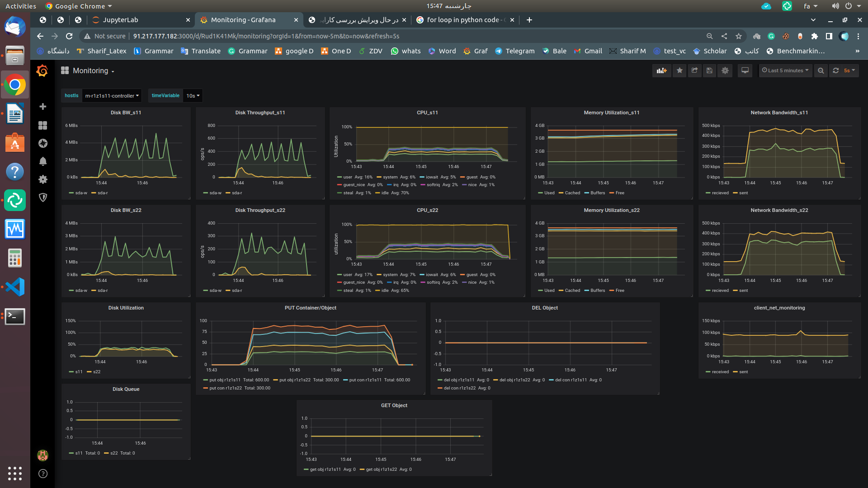Open Alerting bell in Grafana sidebar
This screenshot has height=488, width=868.
pyautogui.click(x=43, y=161)
